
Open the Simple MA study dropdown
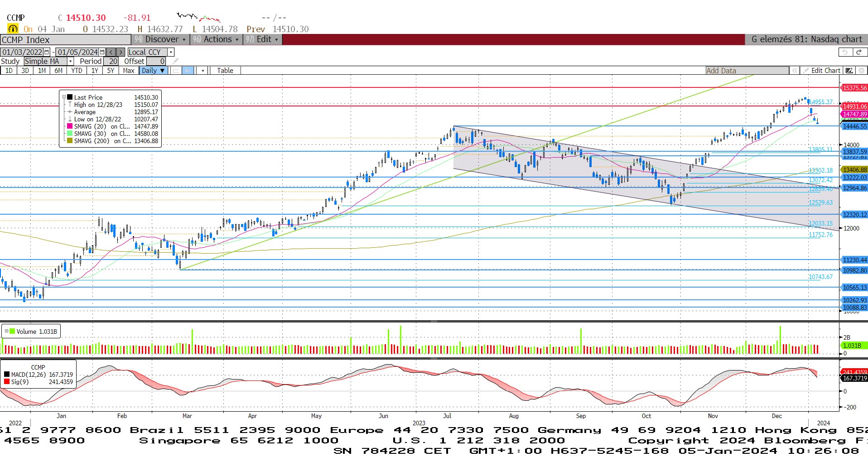71,61
